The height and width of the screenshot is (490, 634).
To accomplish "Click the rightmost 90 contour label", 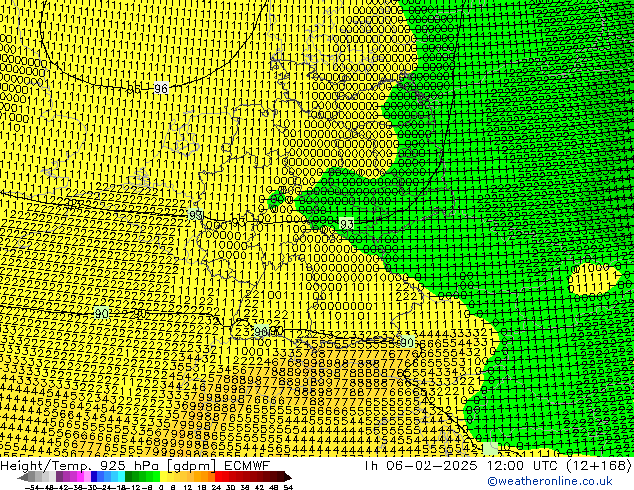I will [407, 342].
